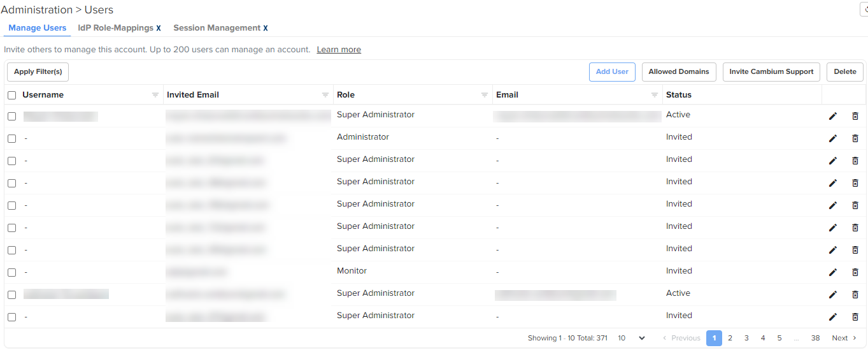The width and height of the screenshot is (868, 350).
Task: Open the Learn more link
Action: (339, 50)
